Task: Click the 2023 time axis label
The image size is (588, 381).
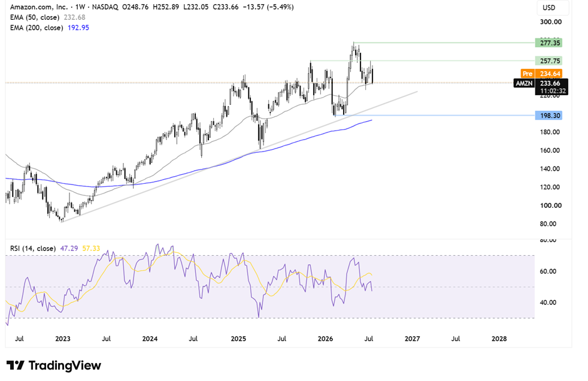Action: 63,338
